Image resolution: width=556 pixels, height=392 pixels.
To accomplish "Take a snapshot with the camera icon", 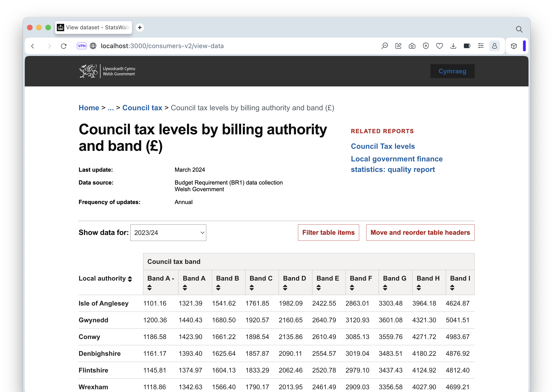I will coord(412,46).
